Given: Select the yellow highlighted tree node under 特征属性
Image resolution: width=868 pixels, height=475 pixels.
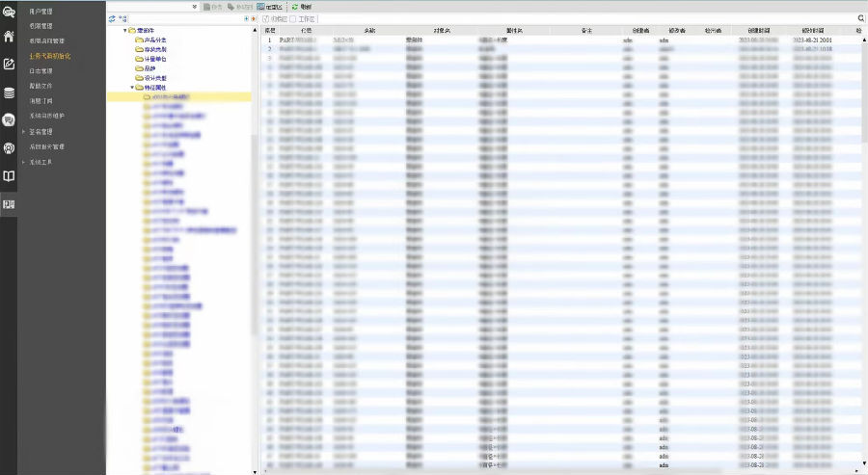Looking at the screenshot, I should point(178,96).
